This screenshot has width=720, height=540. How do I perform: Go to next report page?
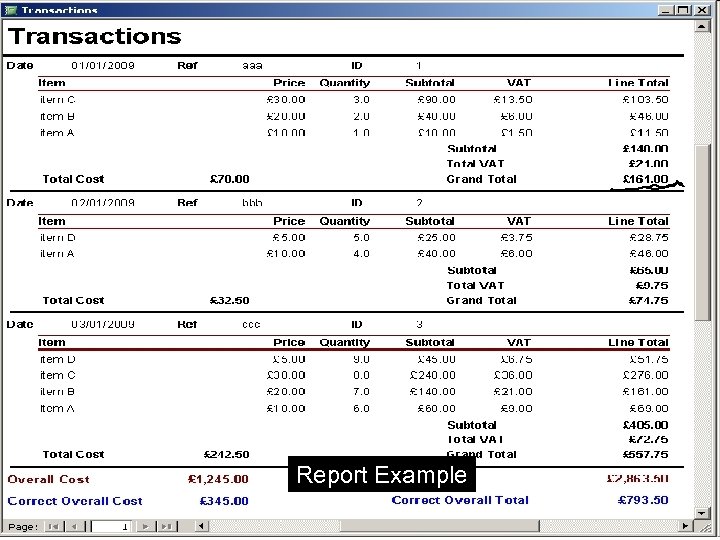pyautogui.click(x=145, y=526)
